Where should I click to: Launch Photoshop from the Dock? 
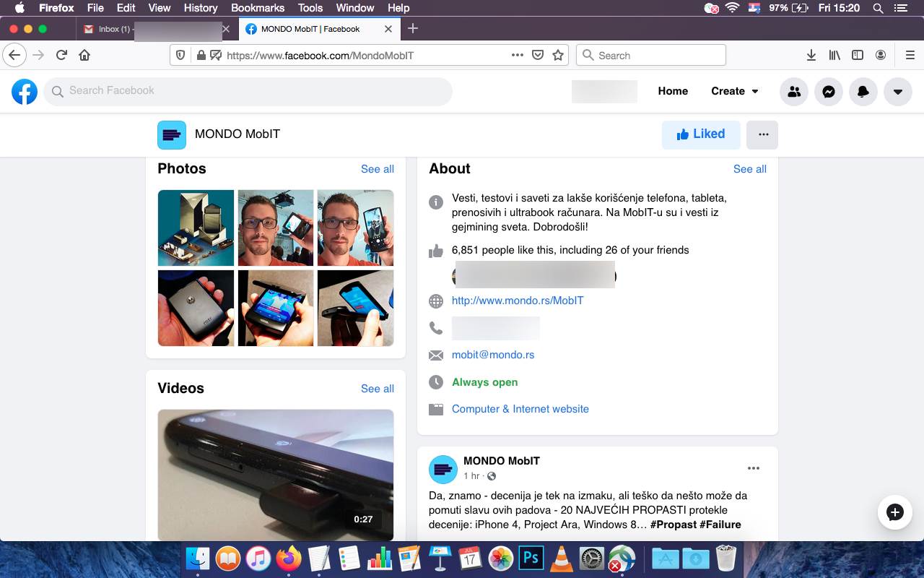[531, 558]
